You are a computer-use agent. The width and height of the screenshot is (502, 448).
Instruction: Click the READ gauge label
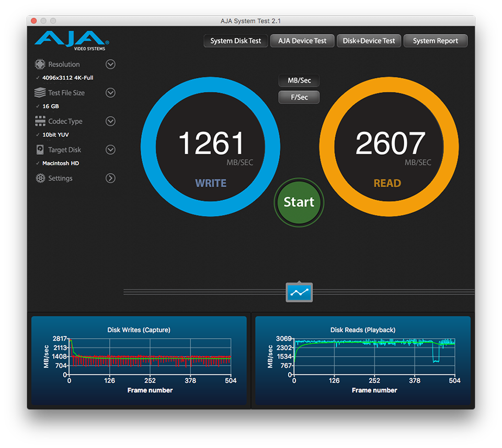(x=387, y=183)
